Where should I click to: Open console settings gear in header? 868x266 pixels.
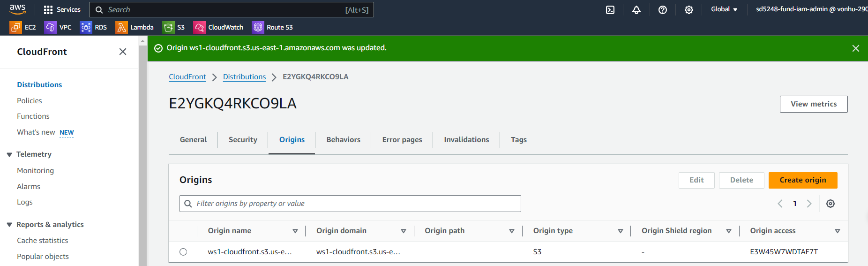pos(688,10)
